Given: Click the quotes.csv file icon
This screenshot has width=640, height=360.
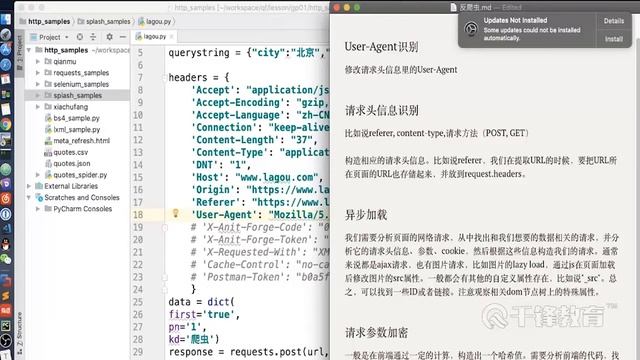Looking at the screenshot, I should point(48,152).
